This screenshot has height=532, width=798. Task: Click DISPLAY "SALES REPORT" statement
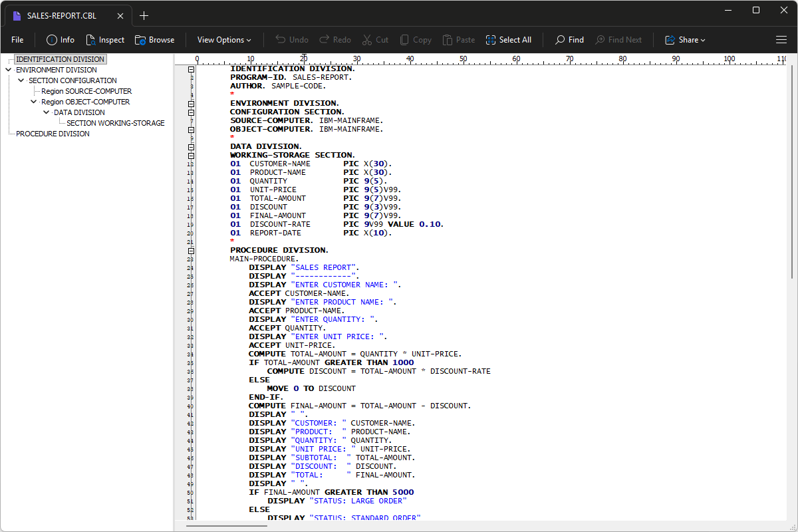coord(304,267)
